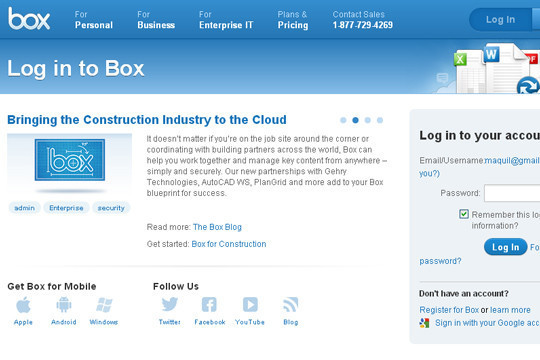Click the Windows mobile app icon
This screenshot has height=360, width=540.
coord(104,305)
